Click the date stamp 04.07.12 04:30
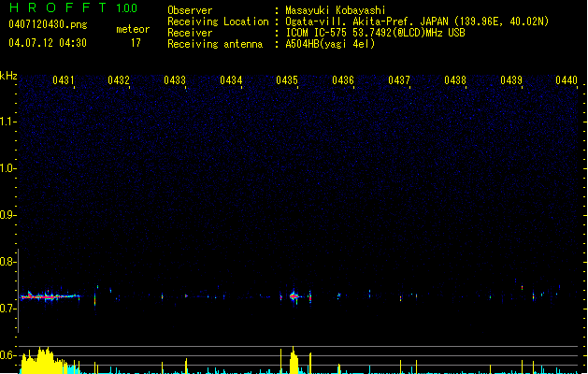The width and height of the screenshot is (588, 374). (48, 43)
